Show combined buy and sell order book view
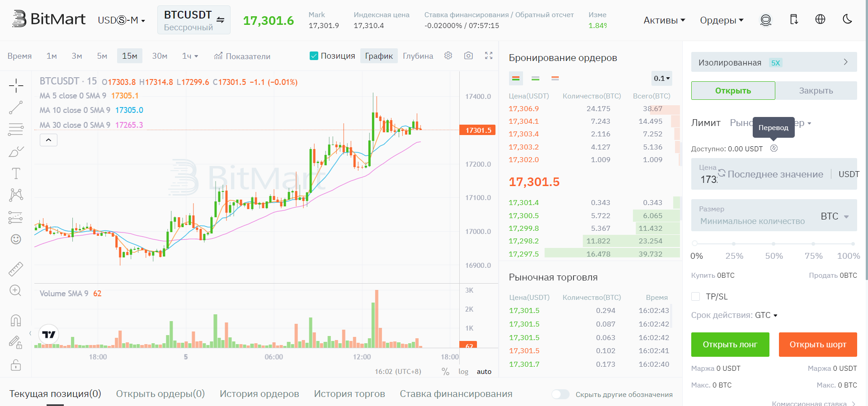The image size is (868, 406). coord(516,79)
